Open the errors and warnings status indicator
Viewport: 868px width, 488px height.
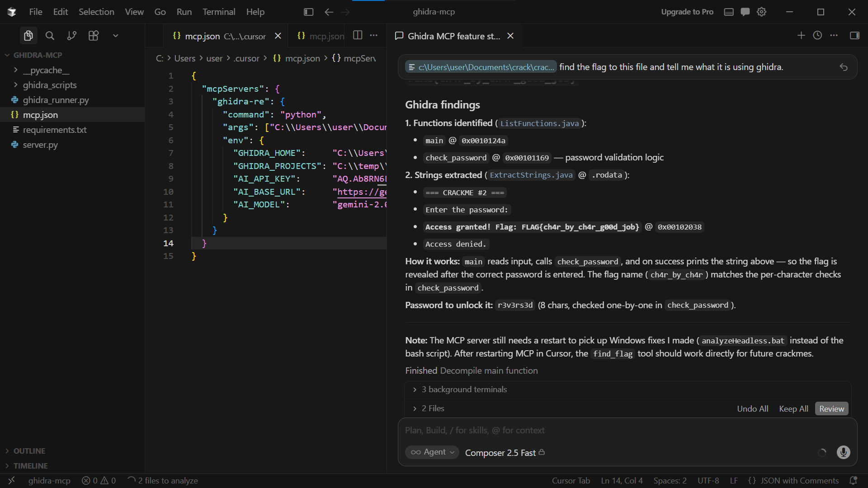(99, 481)
